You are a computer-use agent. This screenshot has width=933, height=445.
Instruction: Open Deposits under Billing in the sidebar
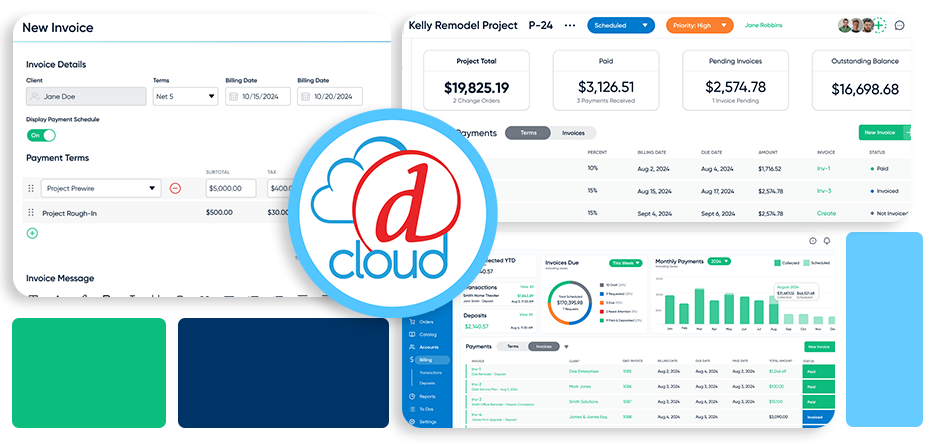pyautogui.click(x=427, y=383)
